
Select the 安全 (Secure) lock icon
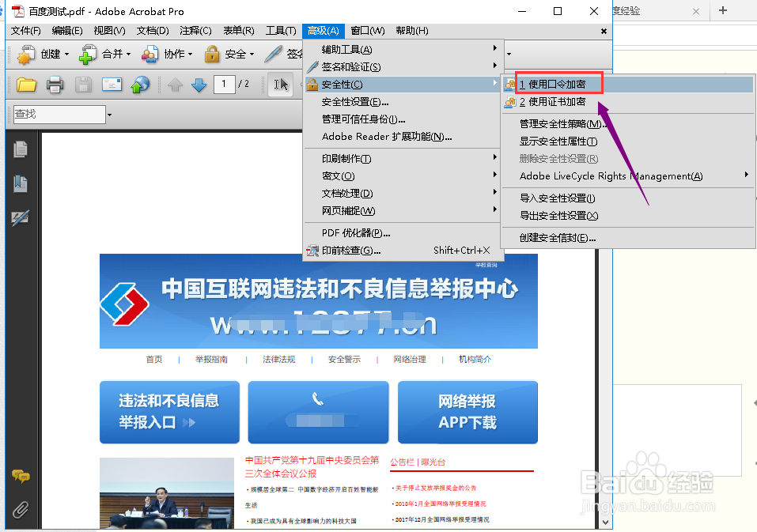[210, 53]
